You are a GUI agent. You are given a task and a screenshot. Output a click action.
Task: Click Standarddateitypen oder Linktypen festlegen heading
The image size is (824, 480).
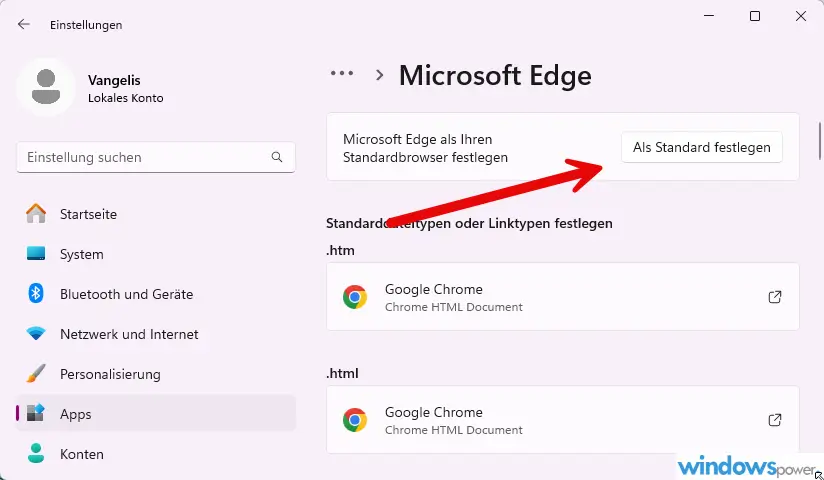[469, 223]
